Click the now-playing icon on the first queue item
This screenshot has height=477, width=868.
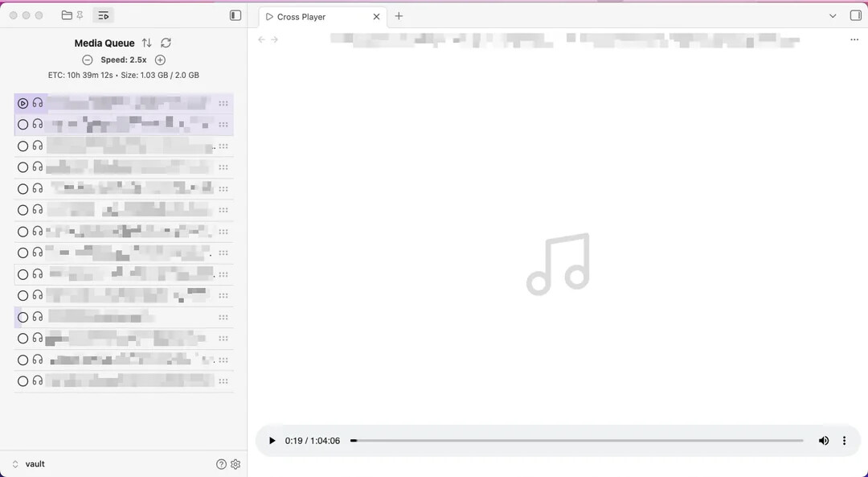(23, 103)
